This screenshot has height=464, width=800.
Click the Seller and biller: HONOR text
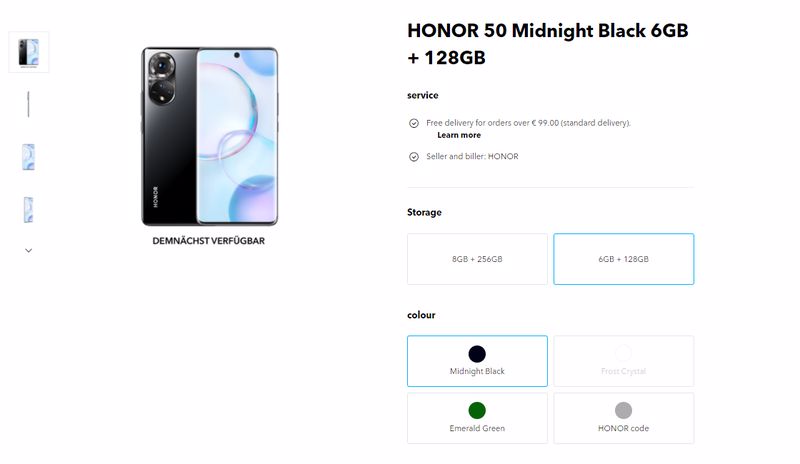472,157
